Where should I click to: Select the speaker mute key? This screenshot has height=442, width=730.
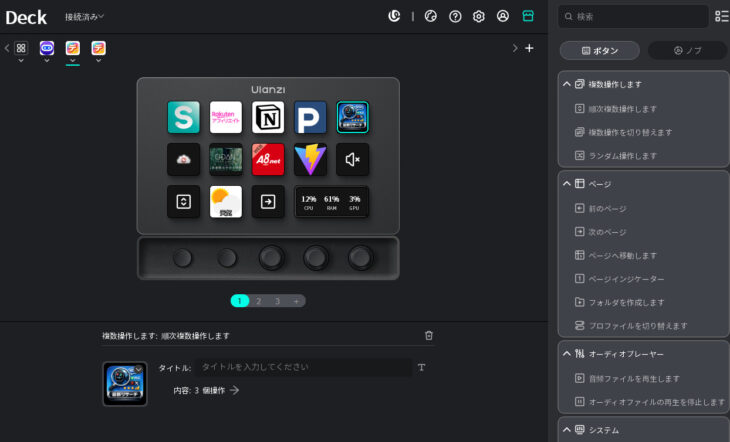[x=352, y=160]
